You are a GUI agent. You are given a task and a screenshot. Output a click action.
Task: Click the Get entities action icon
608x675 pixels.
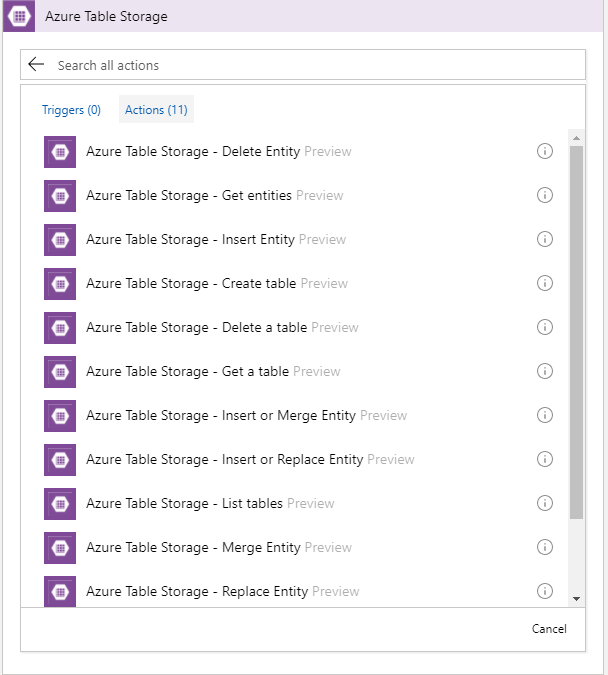coord(60,196)
